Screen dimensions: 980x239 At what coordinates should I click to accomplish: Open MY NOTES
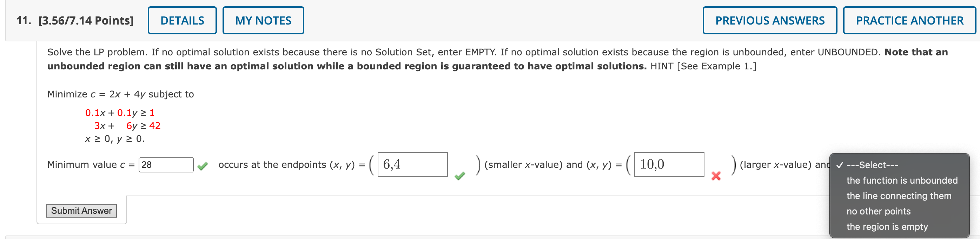click(x=263, y=20)
